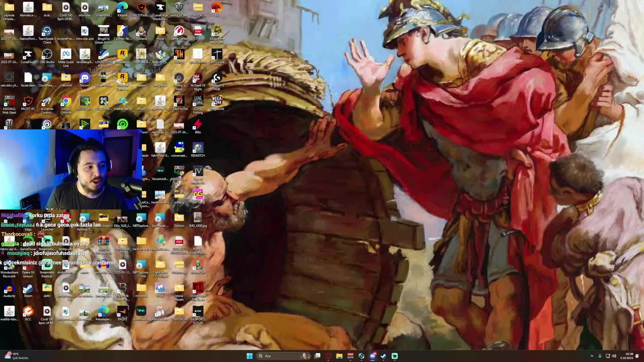Open Opera GX from the taskbar
Image resolution: width=644 pixels, height=362 pixels.
point(328,356)
